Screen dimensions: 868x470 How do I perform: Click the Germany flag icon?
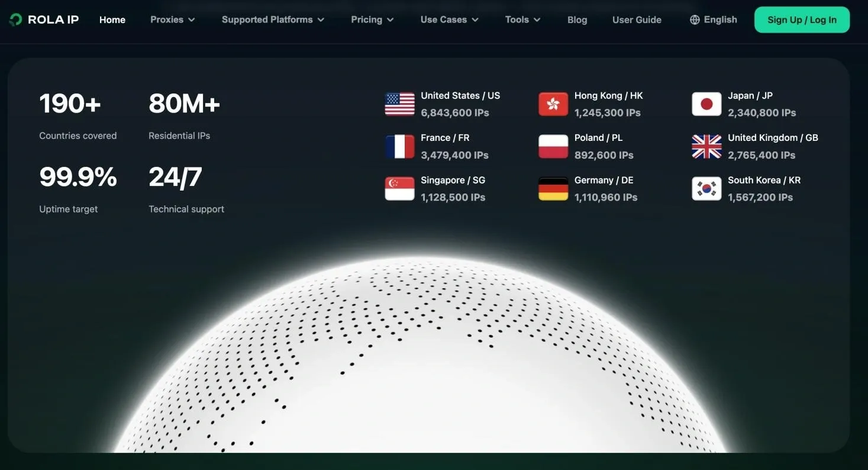point(553,189)
